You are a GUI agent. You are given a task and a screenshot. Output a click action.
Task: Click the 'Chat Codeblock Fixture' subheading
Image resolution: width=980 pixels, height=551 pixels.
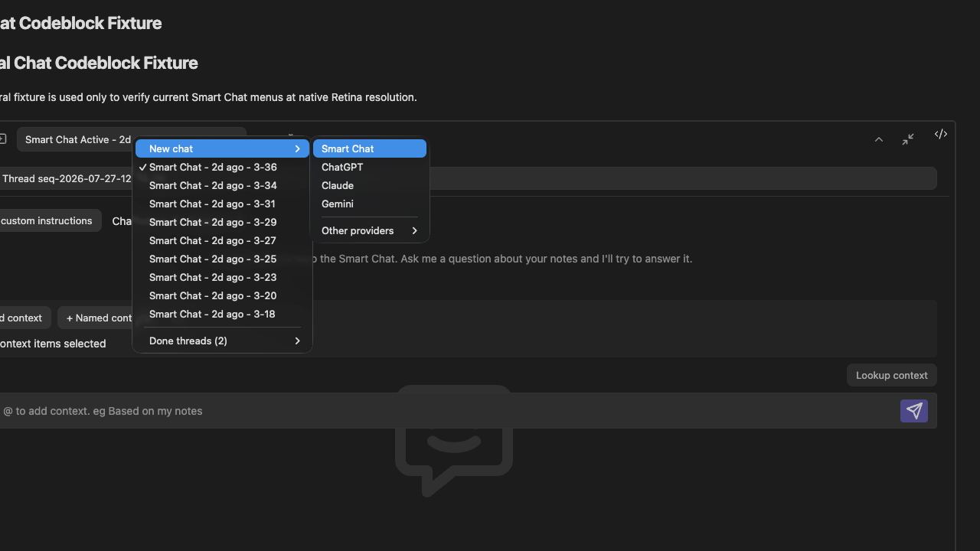[99, 63]
